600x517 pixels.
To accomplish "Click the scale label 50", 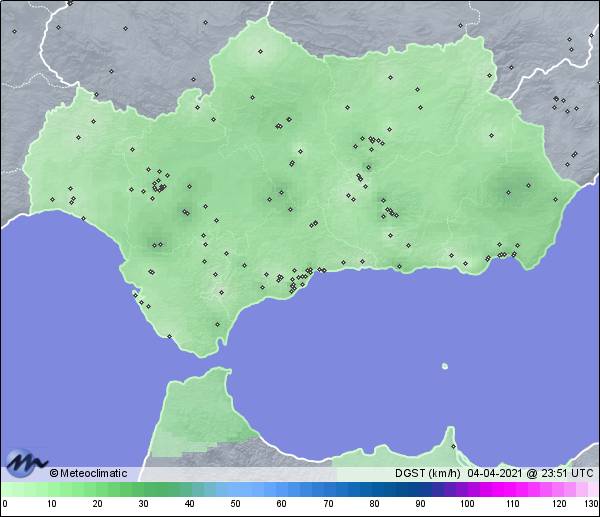I will pos(235,503).
